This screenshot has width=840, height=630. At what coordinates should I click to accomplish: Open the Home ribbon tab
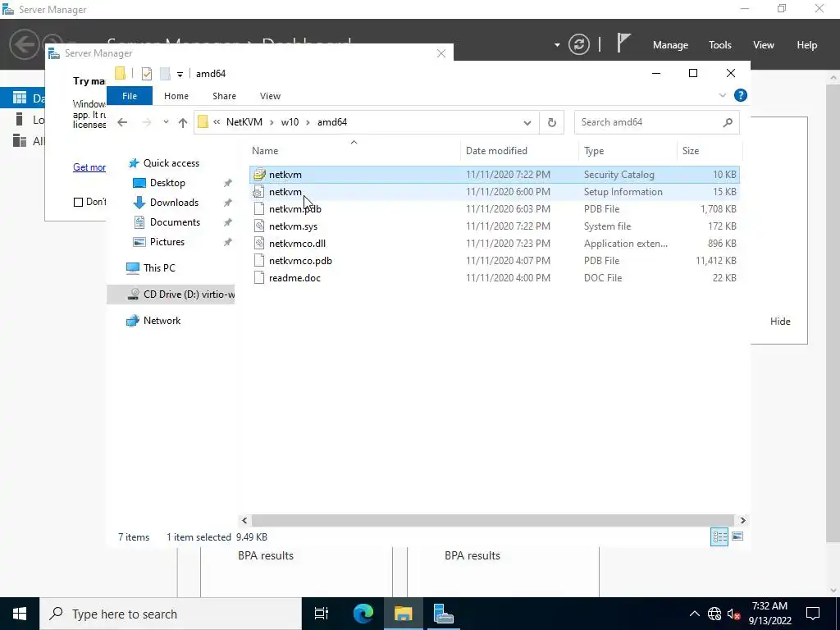[176, 96]
